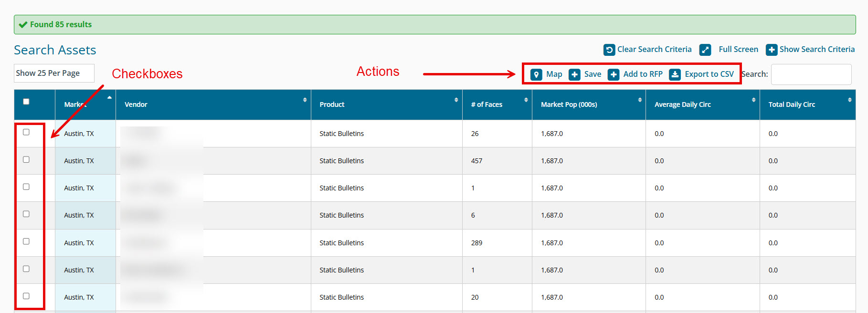Select the checkbox for the 457 faces row
This screenshot has width=868, height=313.
tap(26, 159)
